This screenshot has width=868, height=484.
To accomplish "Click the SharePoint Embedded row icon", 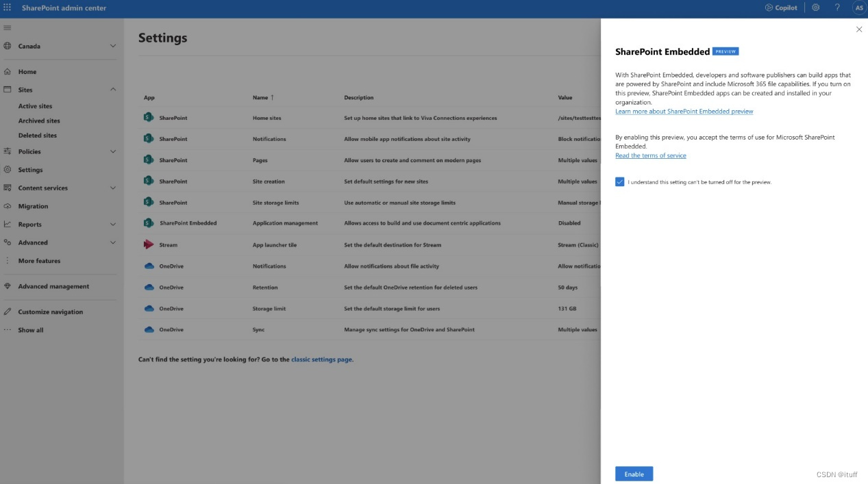I will pos(149,223).
